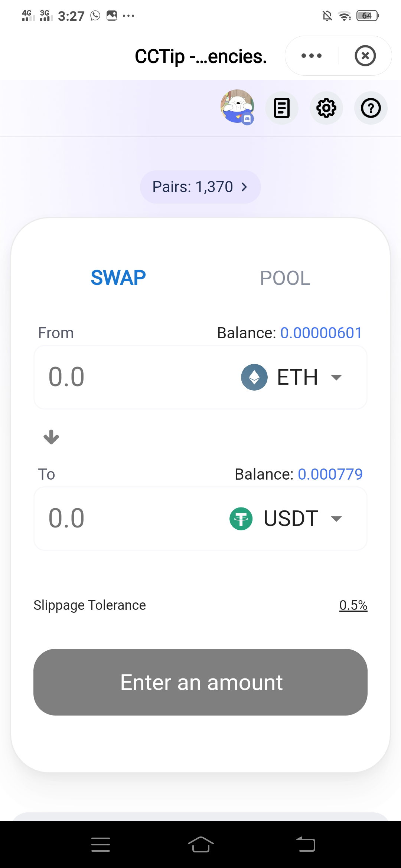
Task: Use From balance 0.00000601 as amount
Action: (x=321, y=333)
